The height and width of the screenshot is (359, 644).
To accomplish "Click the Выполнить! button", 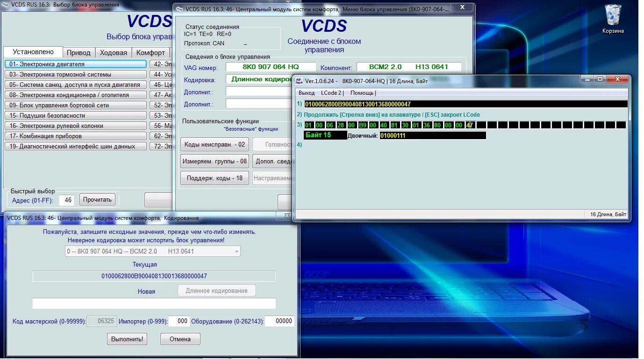I will tap(127, 339).
